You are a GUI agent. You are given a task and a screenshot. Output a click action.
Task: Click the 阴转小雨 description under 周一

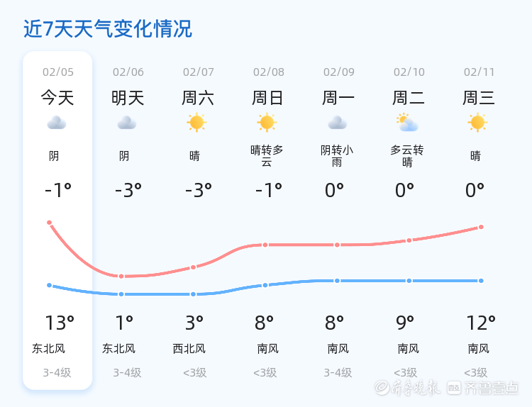coord(337,156)
